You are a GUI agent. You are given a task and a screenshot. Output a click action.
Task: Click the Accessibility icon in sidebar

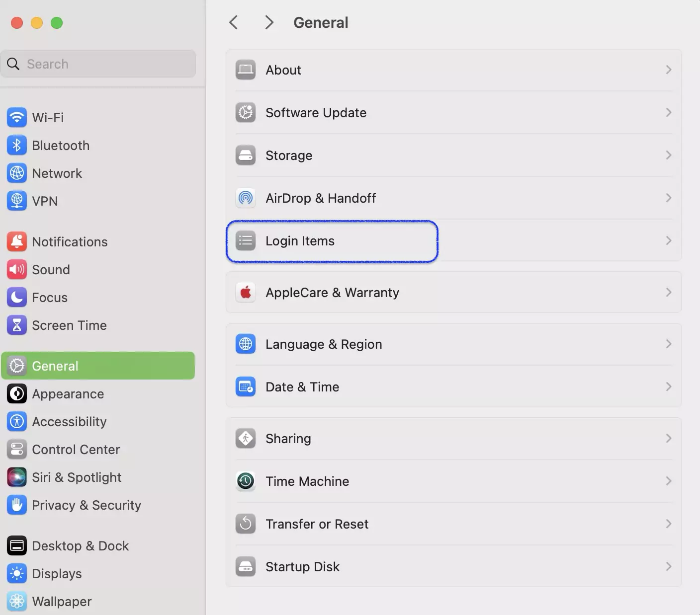coord(17,422)
